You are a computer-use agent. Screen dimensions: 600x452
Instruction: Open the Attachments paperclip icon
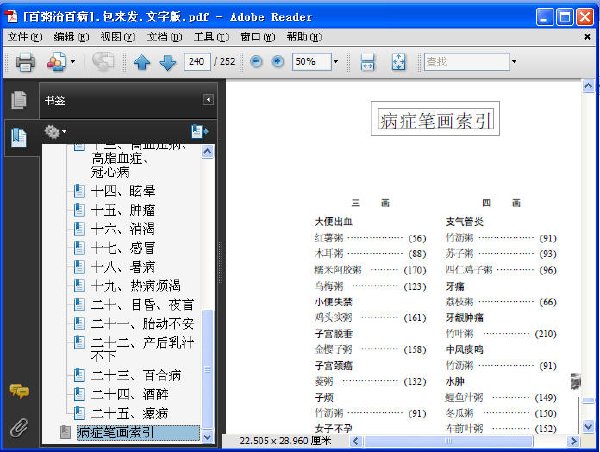tap(19, 428)
